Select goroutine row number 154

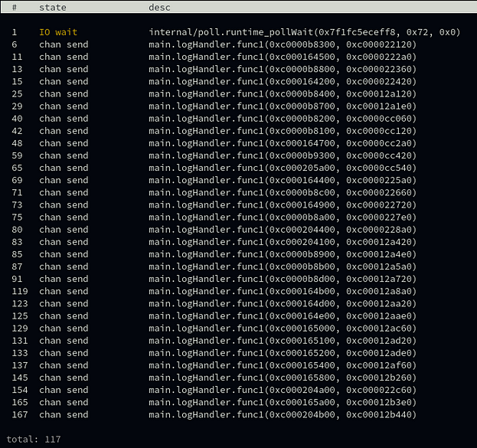tap(239, 390)
